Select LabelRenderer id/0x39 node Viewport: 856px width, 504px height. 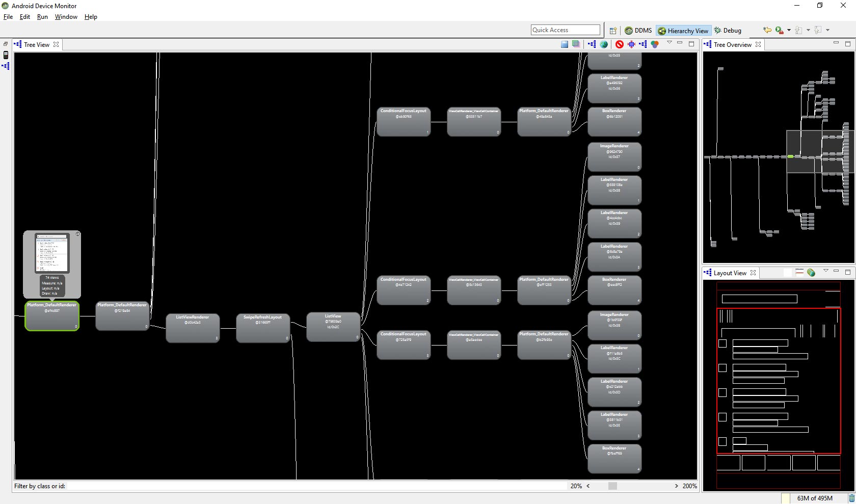coord(614,223)
